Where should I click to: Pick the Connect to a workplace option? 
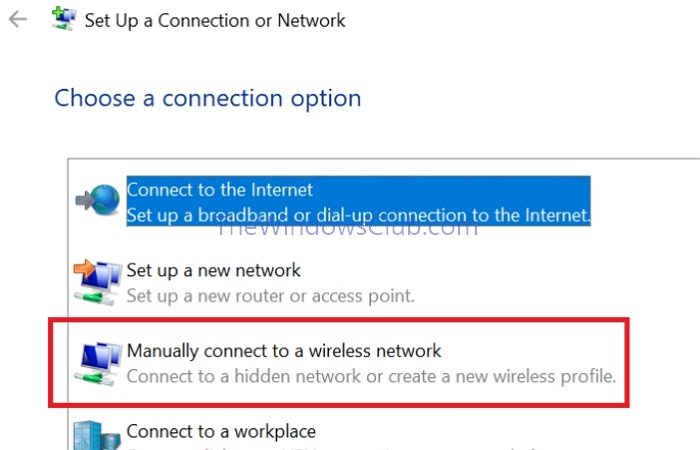[x=221, y=432]
